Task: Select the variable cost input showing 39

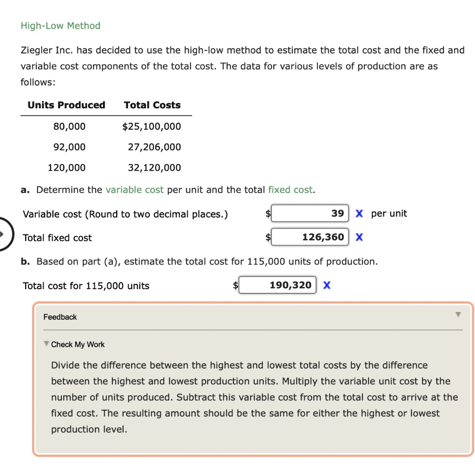Action: click(x=310, y=213)
